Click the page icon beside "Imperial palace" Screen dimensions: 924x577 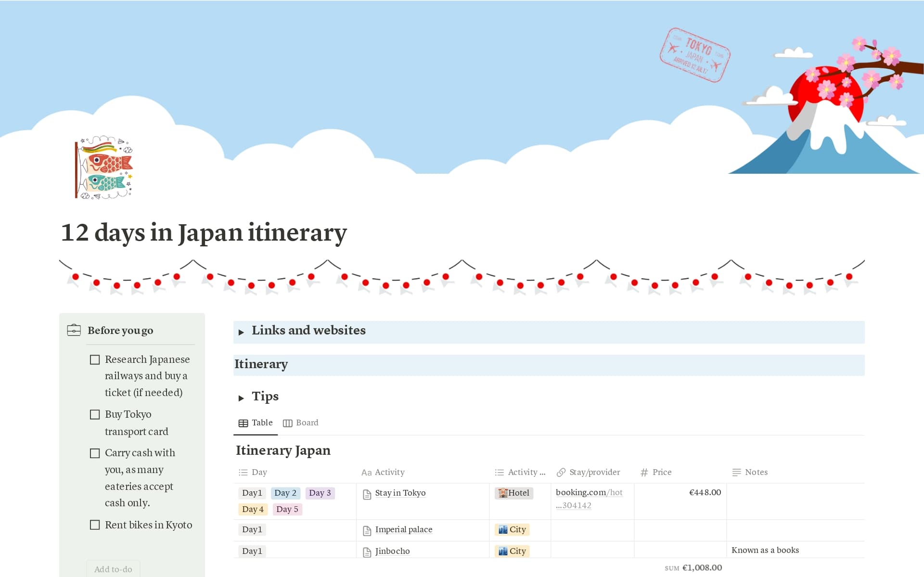[x=367, y=529]
